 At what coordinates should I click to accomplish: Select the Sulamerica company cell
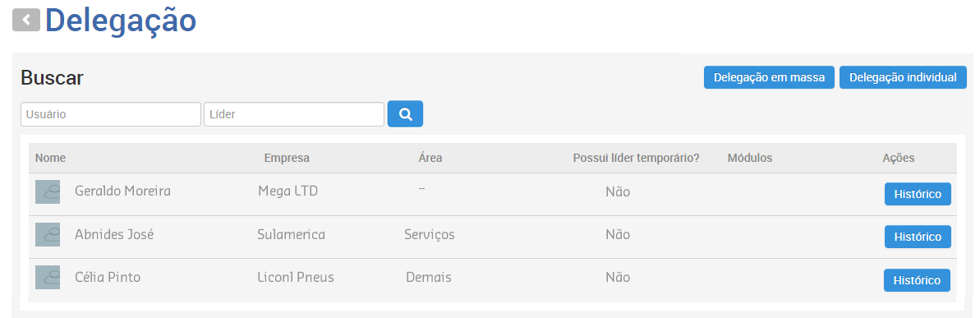click(x=291, y=234)
